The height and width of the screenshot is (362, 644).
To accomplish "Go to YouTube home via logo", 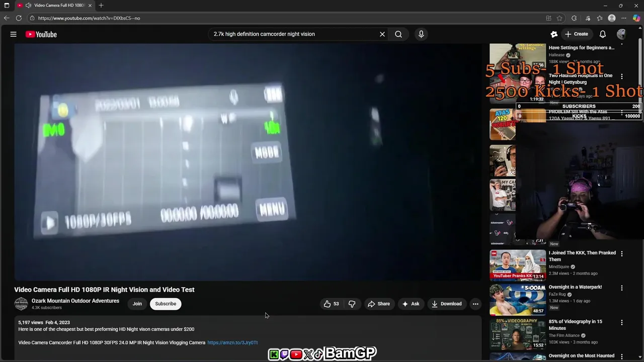I will click(x=41, y=34).
